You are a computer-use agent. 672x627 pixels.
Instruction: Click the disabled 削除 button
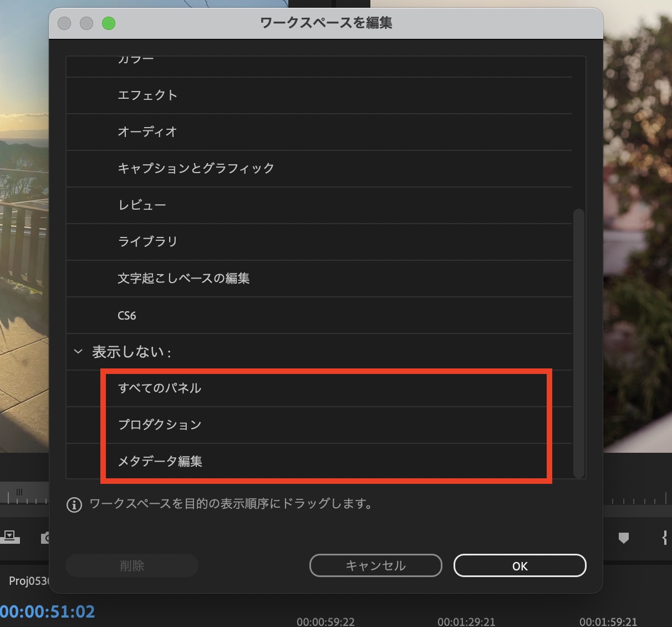coord(132,565)
